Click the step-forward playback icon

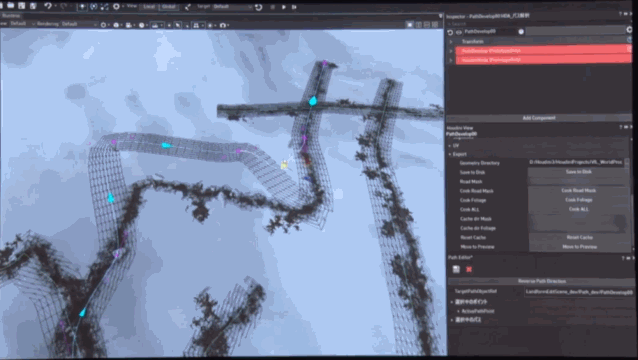294,7
